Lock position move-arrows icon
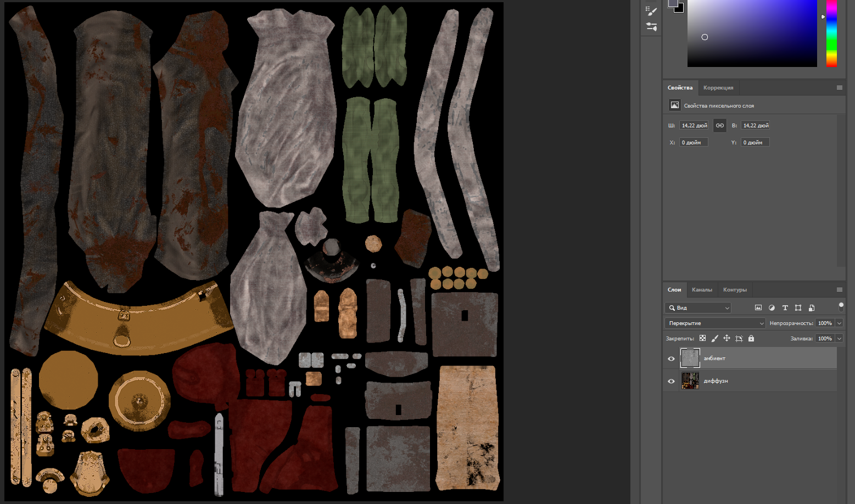Viewport: 855px width, 504px height. (727, 338)
